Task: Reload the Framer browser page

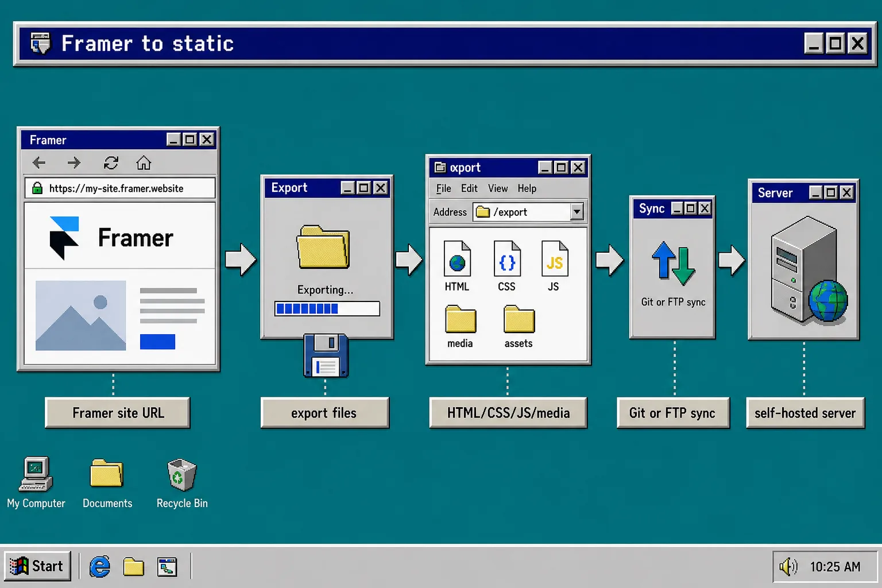Action: click(x=111, y=163)
